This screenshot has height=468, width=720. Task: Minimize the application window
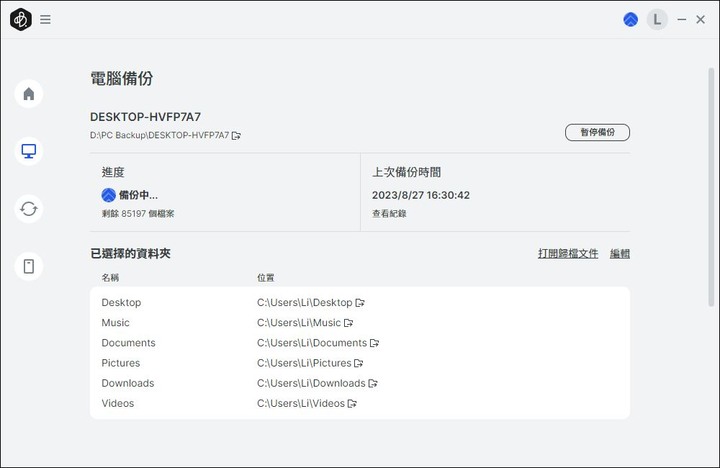[x=681, y=19]
